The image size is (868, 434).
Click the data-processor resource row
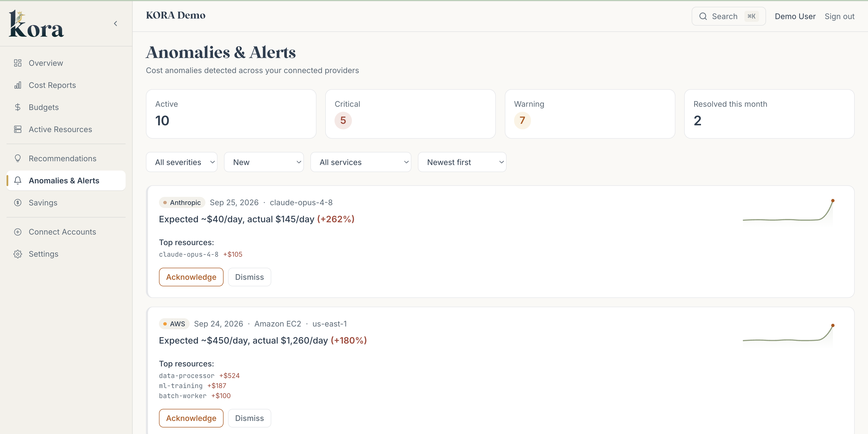pyautogui.click(x=199, y=376)
